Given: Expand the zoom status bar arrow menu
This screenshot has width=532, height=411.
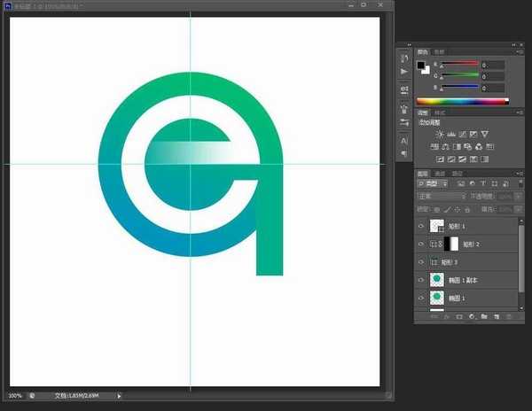Looking at the screenshot, I should [x=120, y=396].
